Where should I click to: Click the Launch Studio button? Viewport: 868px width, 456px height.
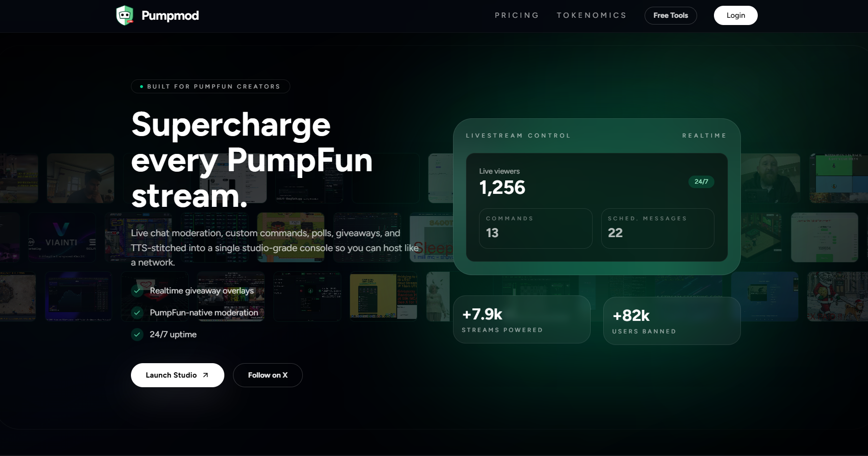pyautogui.click(x=177, y=375)
